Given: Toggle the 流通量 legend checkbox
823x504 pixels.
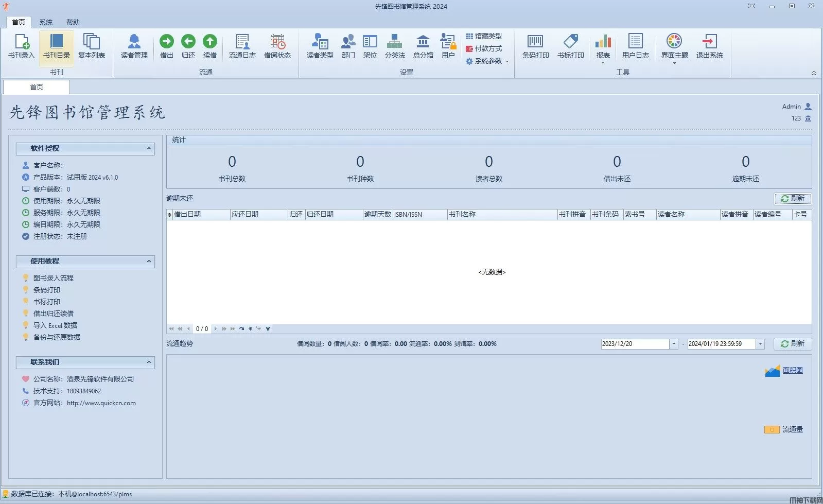Looking at the screenshot, I should tap(772, 429).
